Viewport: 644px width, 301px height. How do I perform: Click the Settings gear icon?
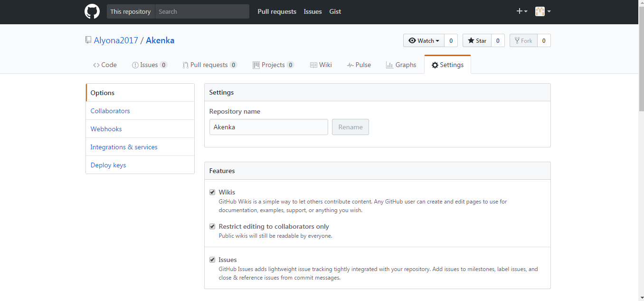click(436, 64)
